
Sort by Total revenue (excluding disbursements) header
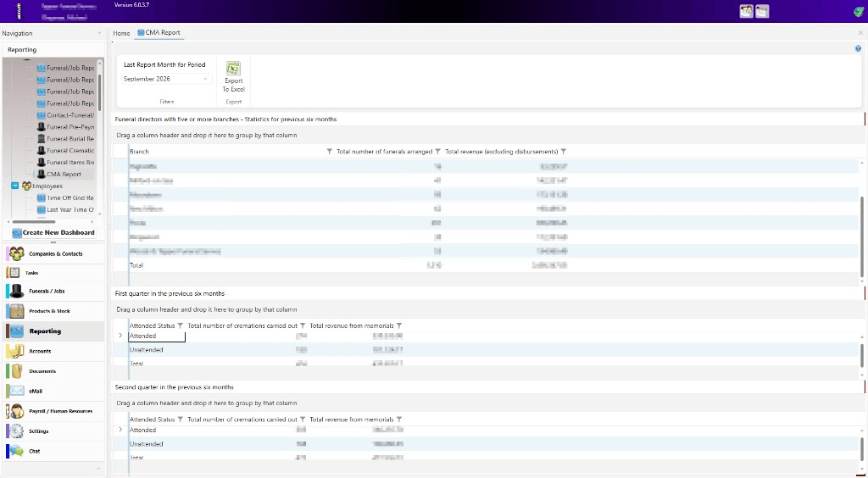click(502, 152)
